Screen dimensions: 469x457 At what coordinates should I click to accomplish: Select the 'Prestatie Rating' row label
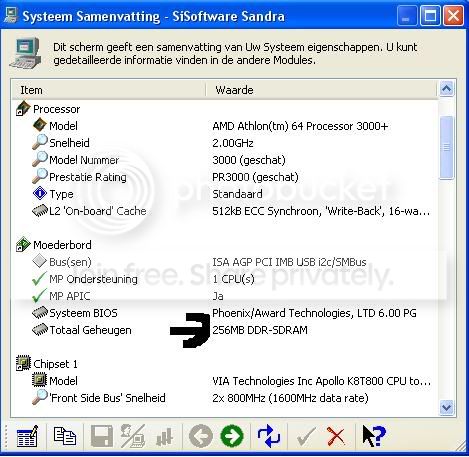click(x=88, y=177)
